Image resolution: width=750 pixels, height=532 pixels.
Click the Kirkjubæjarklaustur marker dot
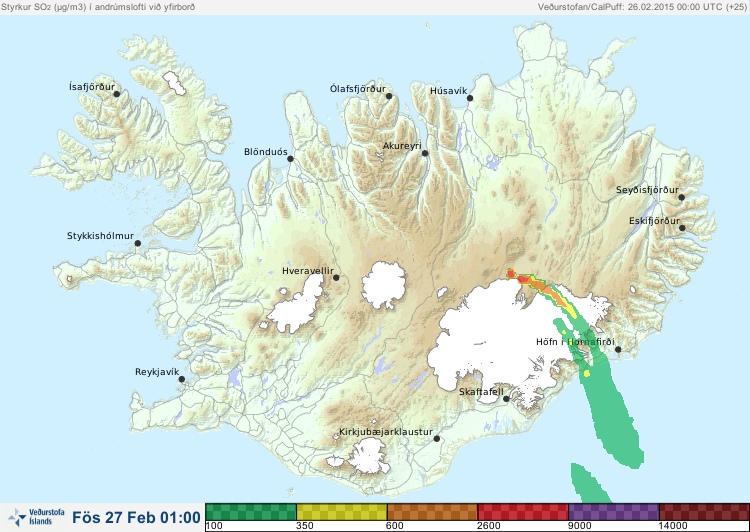(436, 438)
